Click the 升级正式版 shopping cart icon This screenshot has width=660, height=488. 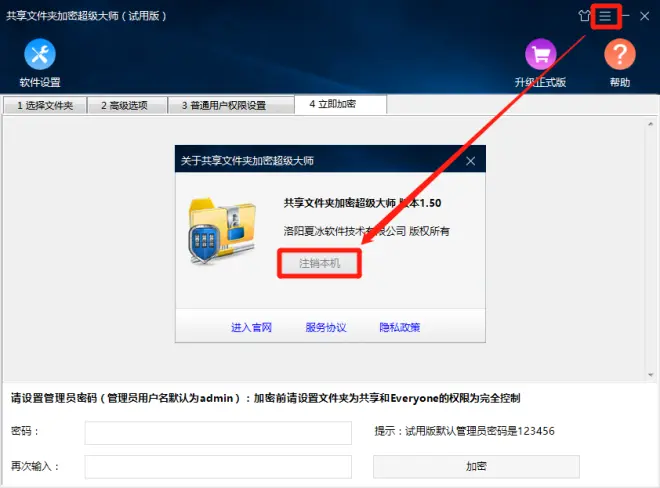(x=540, y=54)
